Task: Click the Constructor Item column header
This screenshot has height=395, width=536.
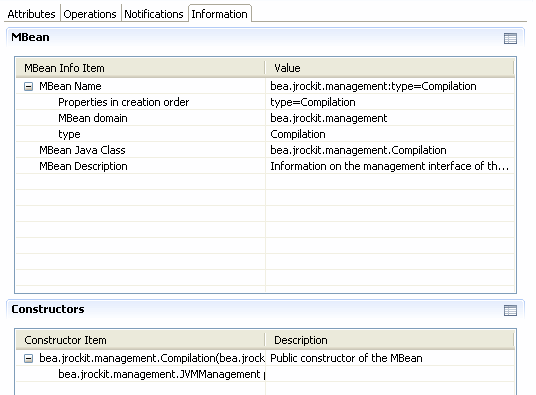Action: tap(140, 340)
